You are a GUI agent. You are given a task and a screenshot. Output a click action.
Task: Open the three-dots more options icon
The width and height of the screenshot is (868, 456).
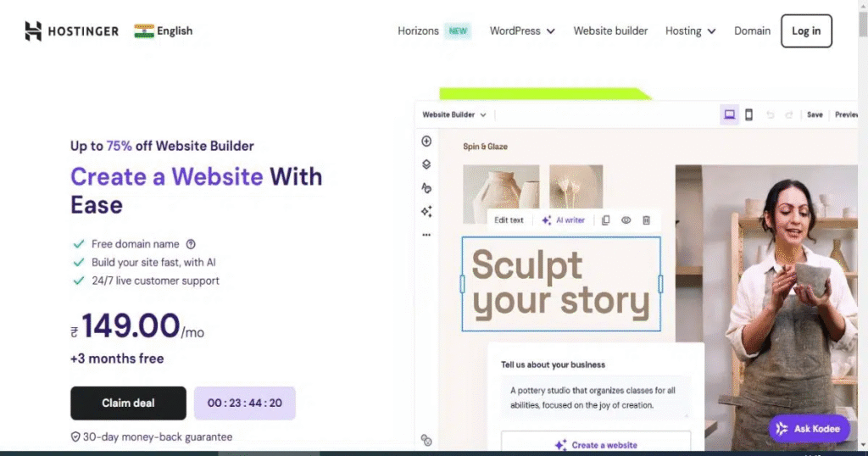[x=426, y=235]
